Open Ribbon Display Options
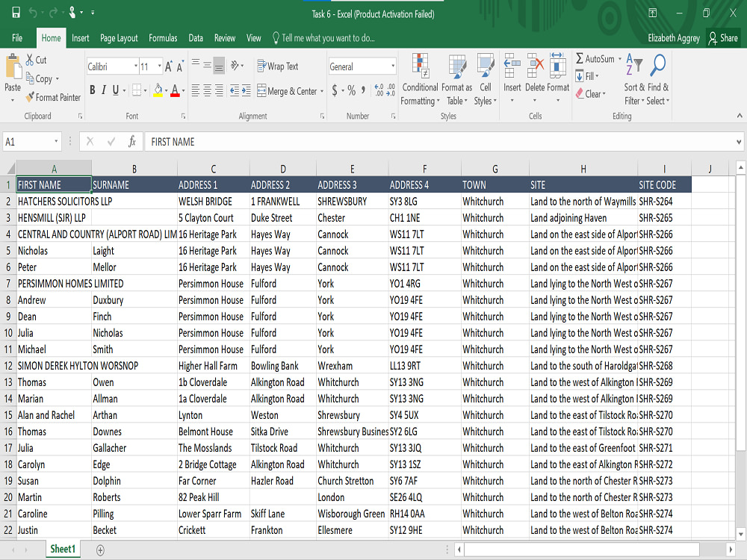Viewport: 747px width, 560px height. [653, 13]
